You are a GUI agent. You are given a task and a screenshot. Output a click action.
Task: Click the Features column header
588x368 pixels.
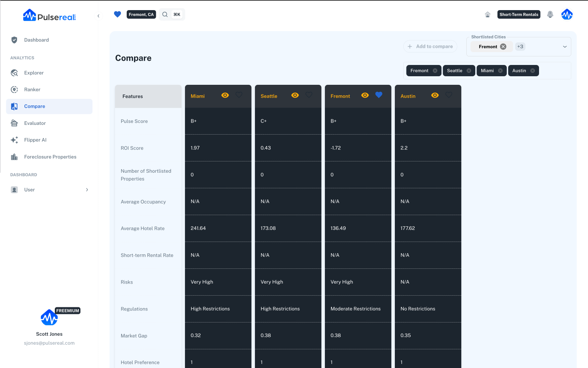click(148, 96)
